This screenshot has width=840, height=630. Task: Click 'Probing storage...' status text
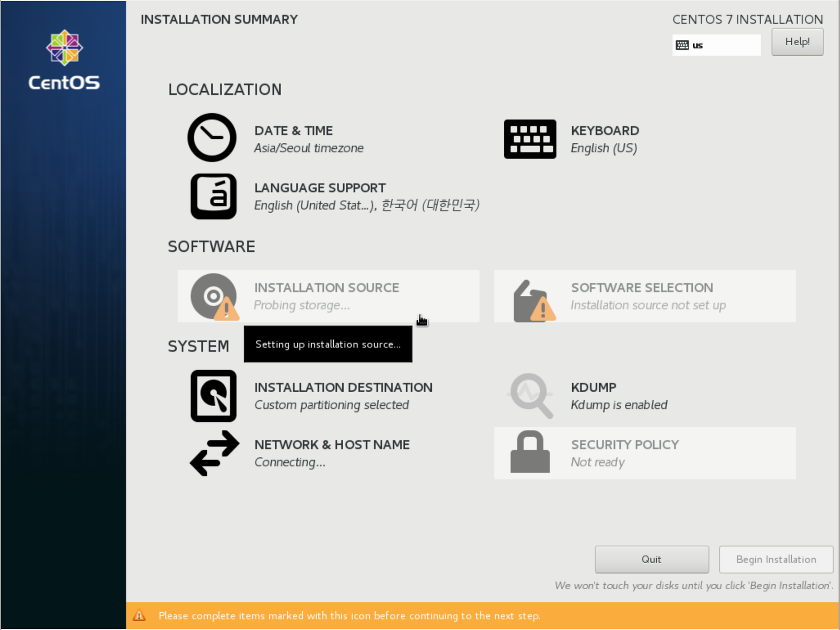pyautogui.click(x=302, y=306)
